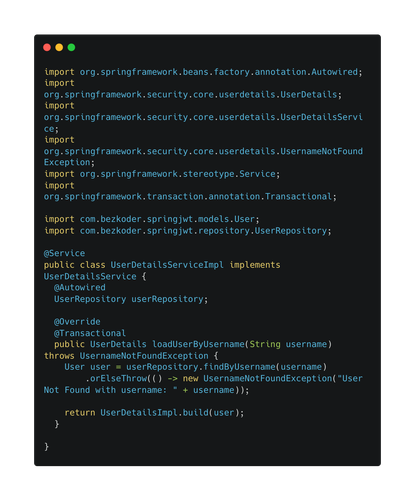Image resolution: width=415 pixels, height=500 pixels.
Task: Click the 'UserRepository userRepository;' field declaration
Action: (x=131, y=299)
